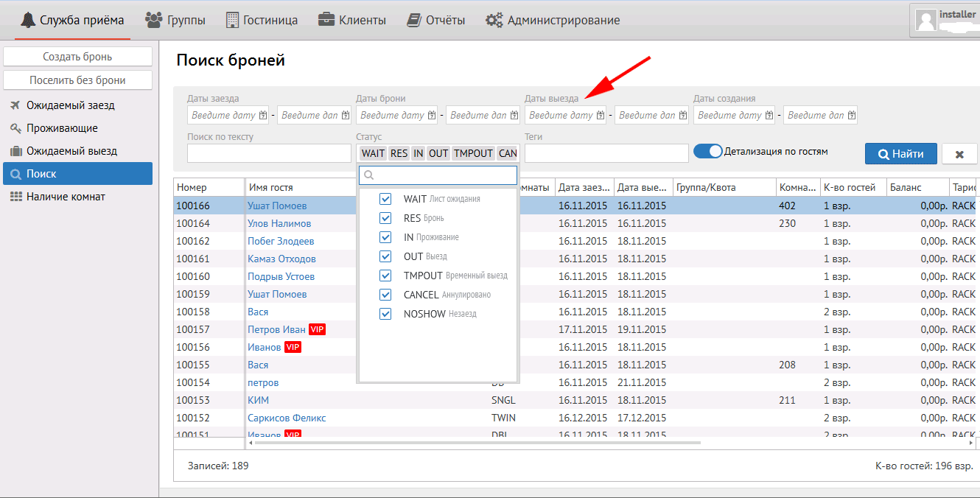980x498 pixels.
Task: Go to the Клиенты section
Action: (x=351, y=20)
